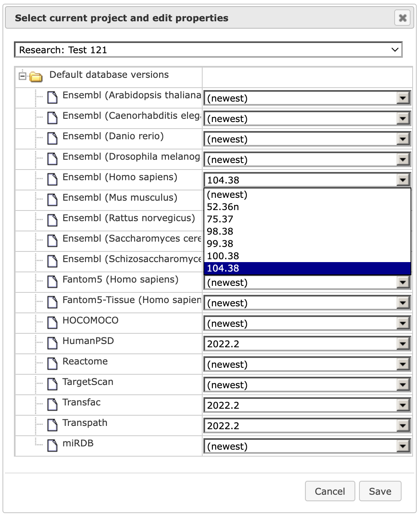This screenshot has height=516, width=420.
Task: Save the project properties
Action: point(380,491)
